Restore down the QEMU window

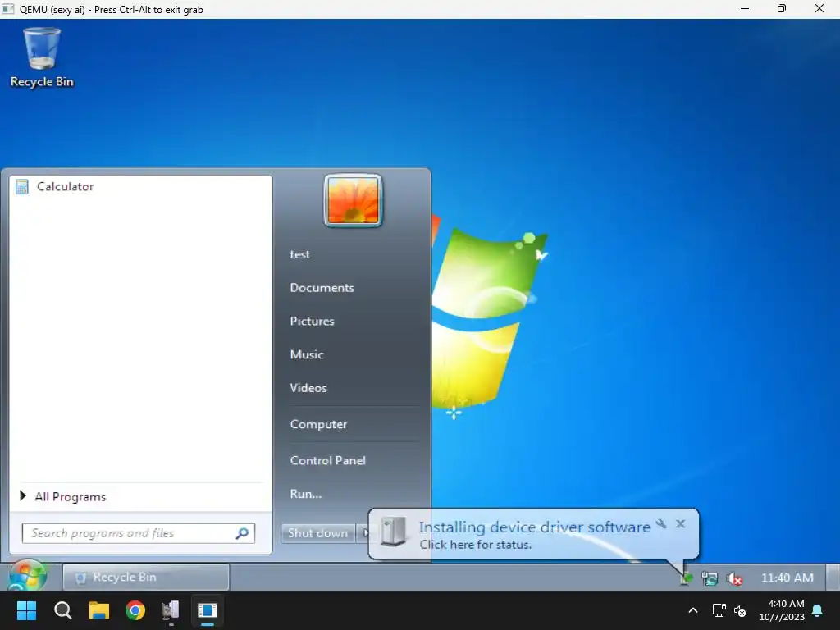click(782, 9)
